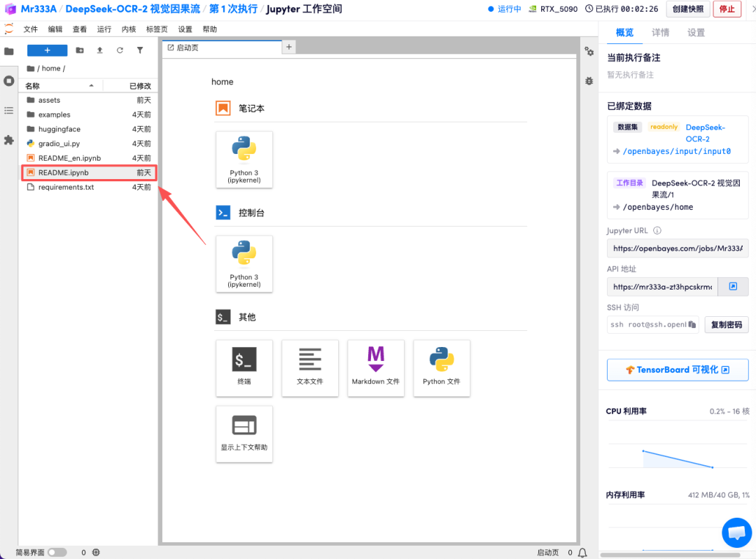The width and height of the screenshot is (756, 559).
Task: Create a new folder using toolbar icon
Action: [80, 50]
